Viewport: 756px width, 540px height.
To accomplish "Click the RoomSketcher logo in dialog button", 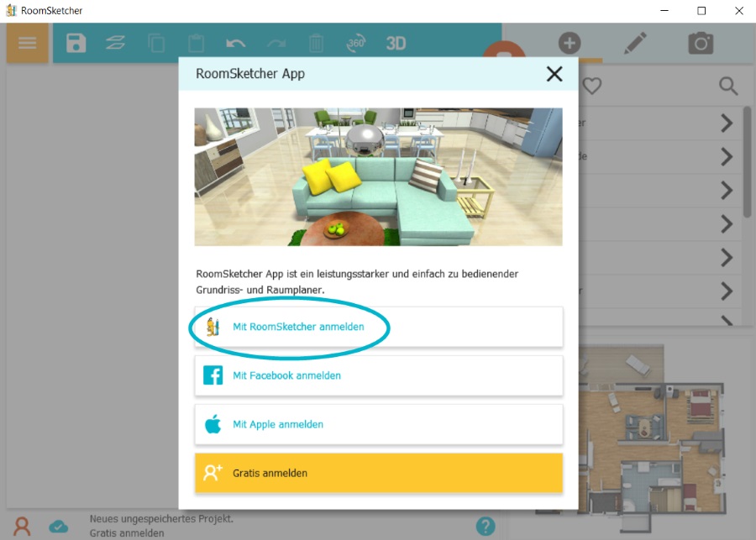I will (x=213, y=327).
